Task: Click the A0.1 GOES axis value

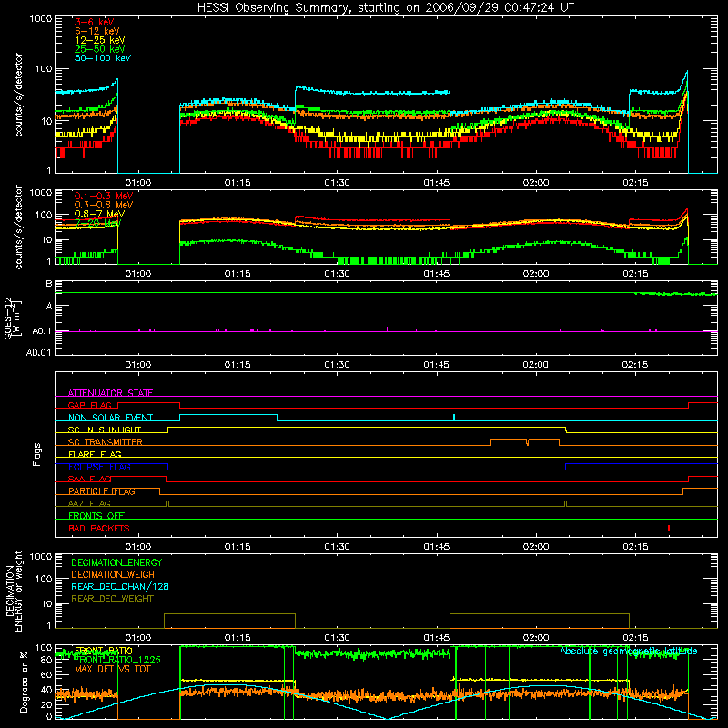Action: click(41, 331)
